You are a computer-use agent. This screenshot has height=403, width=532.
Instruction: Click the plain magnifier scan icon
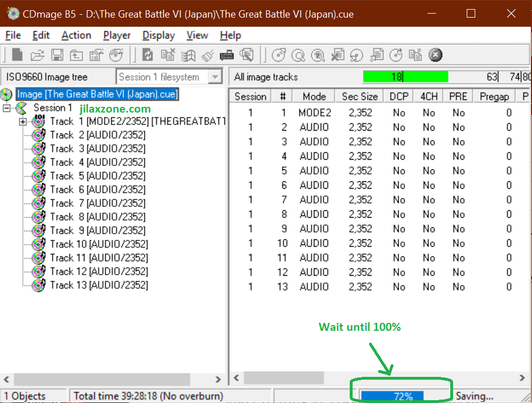tap(298, 55)
